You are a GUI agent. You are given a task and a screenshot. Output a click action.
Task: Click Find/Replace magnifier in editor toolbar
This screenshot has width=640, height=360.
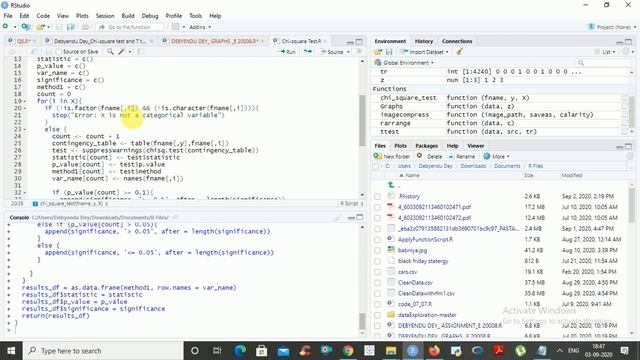click(110, 52)
